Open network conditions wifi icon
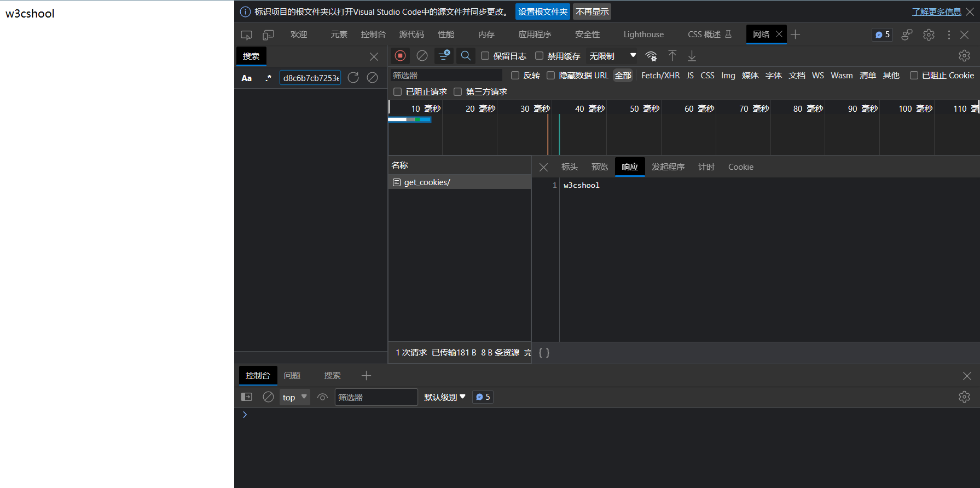The image size is (980, 488). 651,56
